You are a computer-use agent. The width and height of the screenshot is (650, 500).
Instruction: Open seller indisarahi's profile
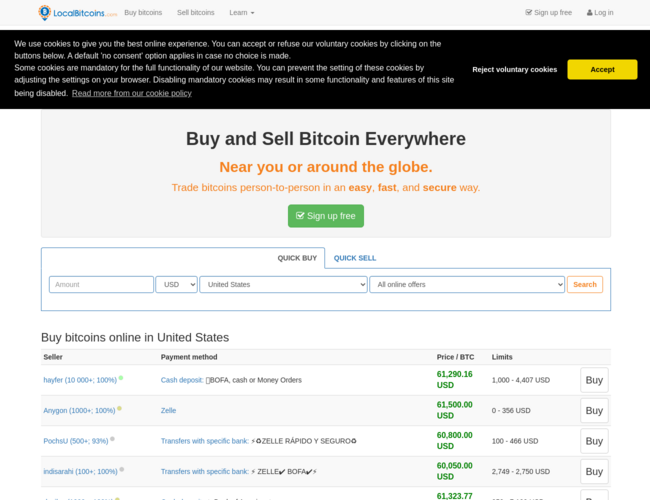click(x=80, y=471)
